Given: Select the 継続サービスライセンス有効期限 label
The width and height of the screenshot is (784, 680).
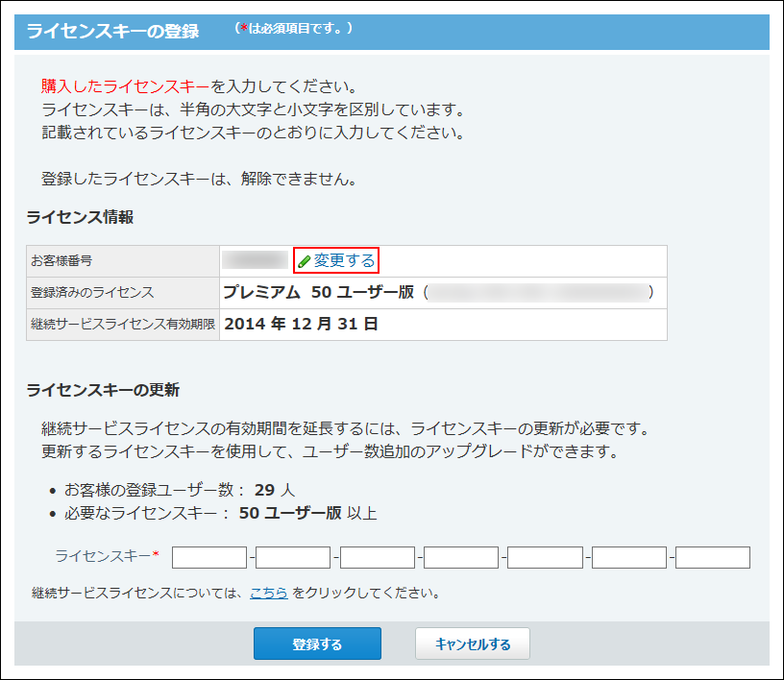Looking at the screenshot, I should tap(123, 324).
